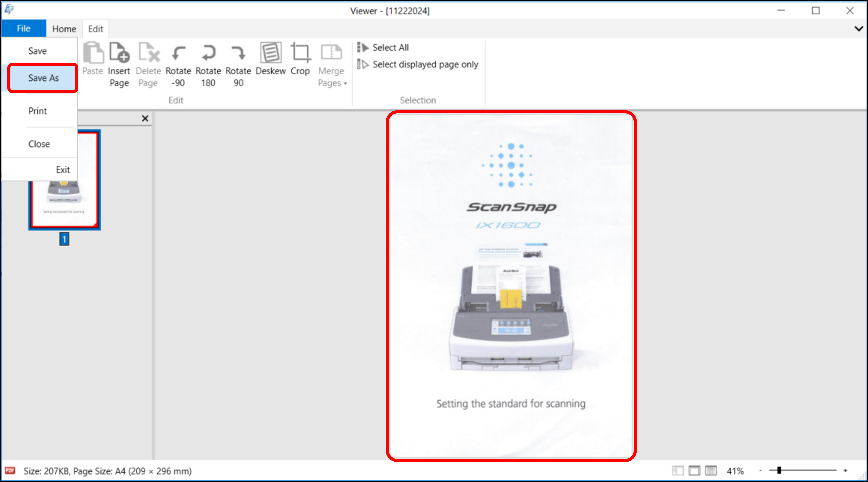Image resolution: width=868 pixels, height=482 pixels.
Task: Choose Save As in the File menu
Action: tap(43, 78)
